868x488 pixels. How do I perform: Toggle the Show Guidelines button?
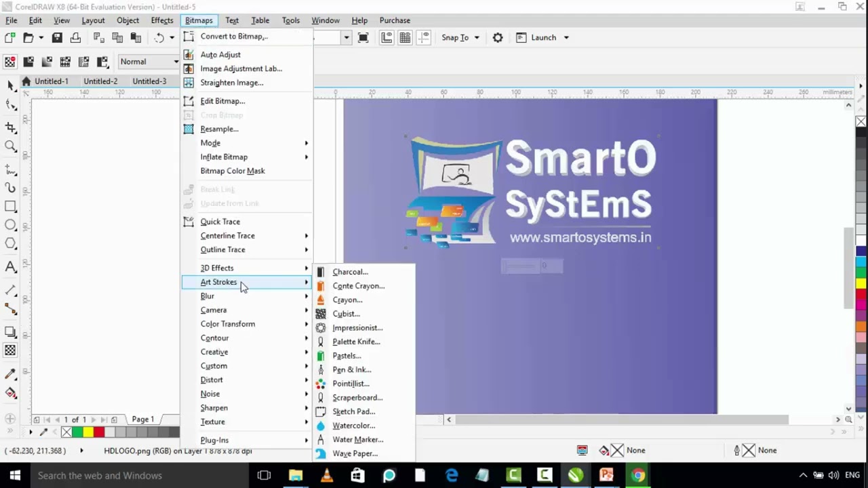point(424,38)
